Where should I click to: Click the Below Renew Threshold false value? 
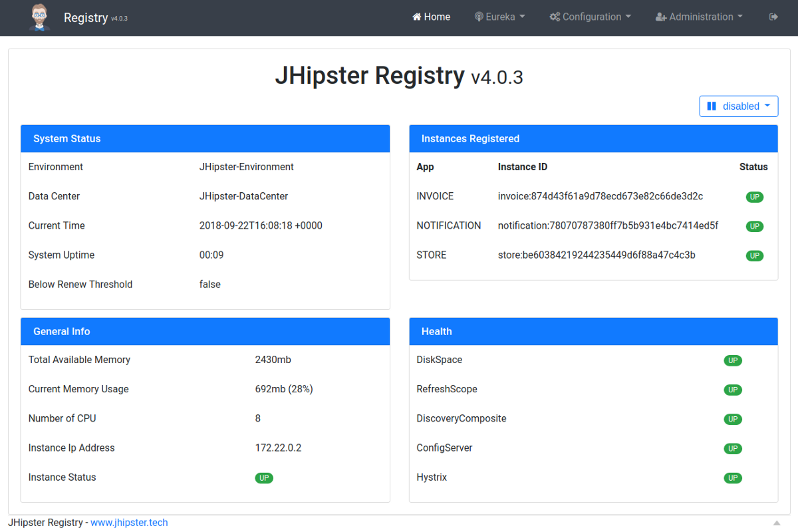[210, 284]
